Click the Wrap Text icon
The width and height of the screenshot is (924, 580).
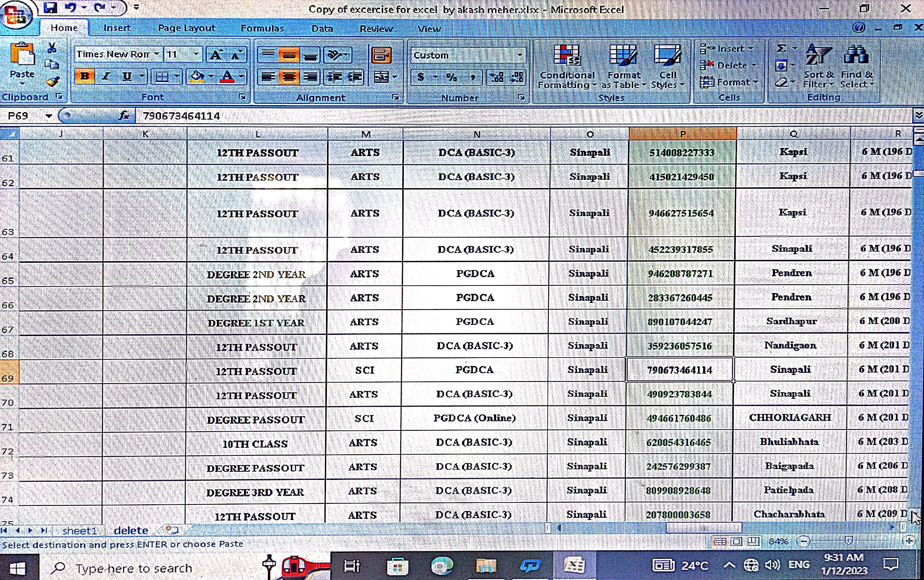pos(381,56)
